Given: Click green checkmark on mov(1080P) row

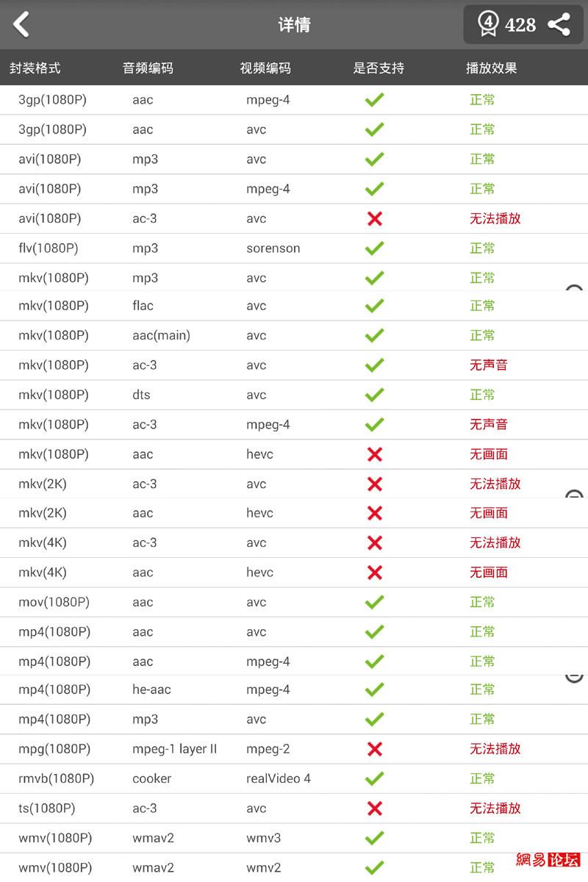Looking at the screenshot, I should click(x=375, y=602).
